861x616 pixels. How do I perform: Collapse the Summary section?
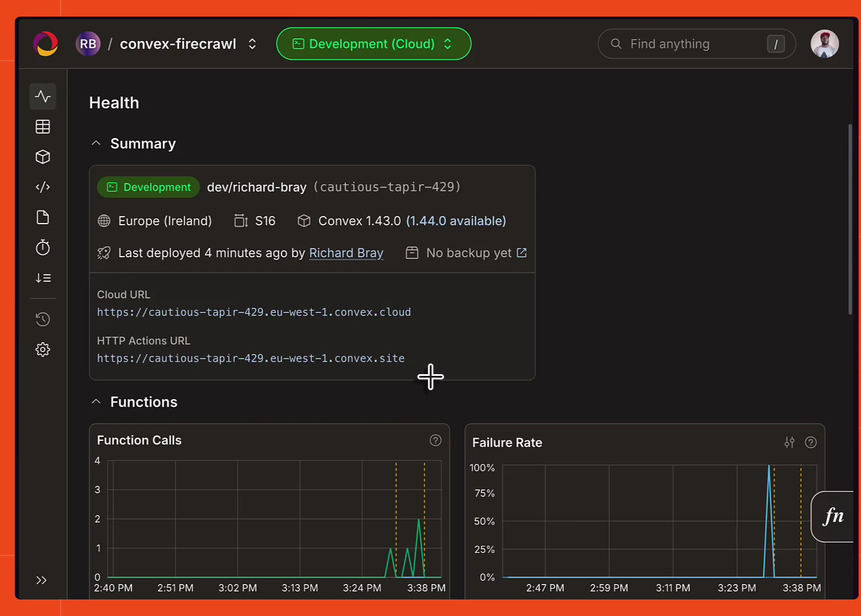[96, 143]
